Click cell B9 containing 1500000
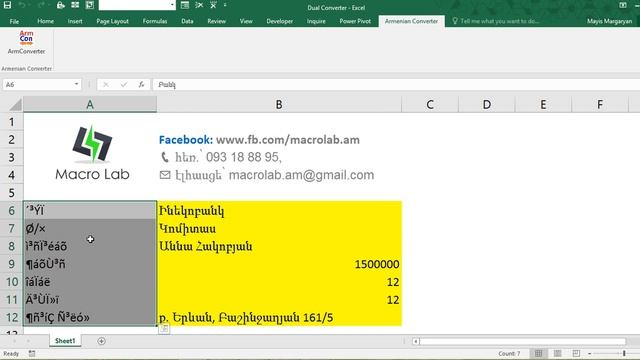640x360 pixels. [279, 264]
